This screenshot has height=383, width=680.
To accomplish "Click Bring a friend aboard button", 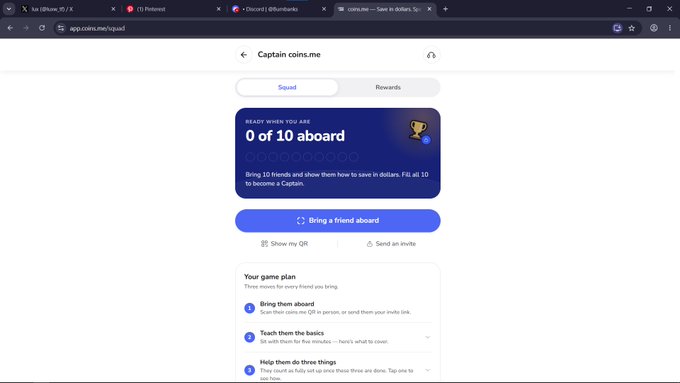I will [338, 220].
